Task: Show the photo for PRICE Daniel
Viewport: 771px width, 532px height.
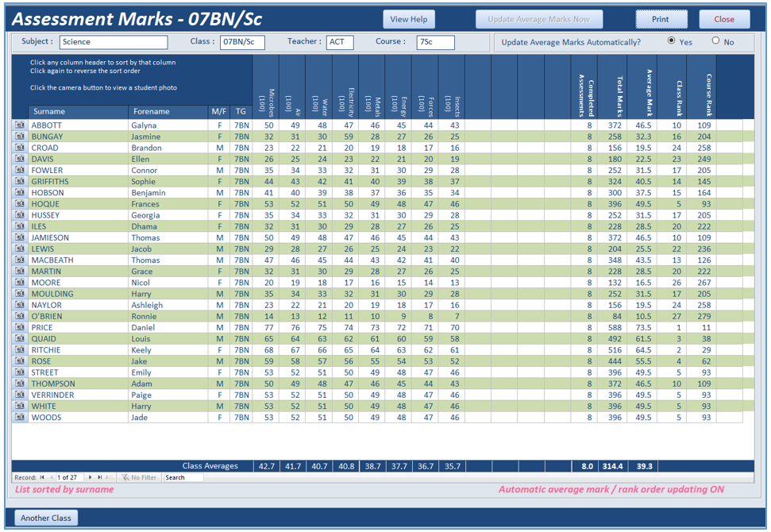Action: 20,327
